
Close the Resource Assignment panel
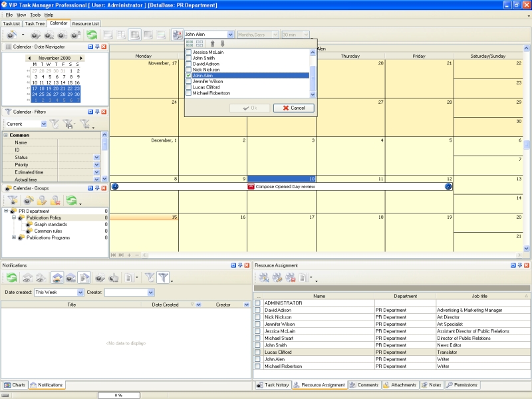pos(527,265)
